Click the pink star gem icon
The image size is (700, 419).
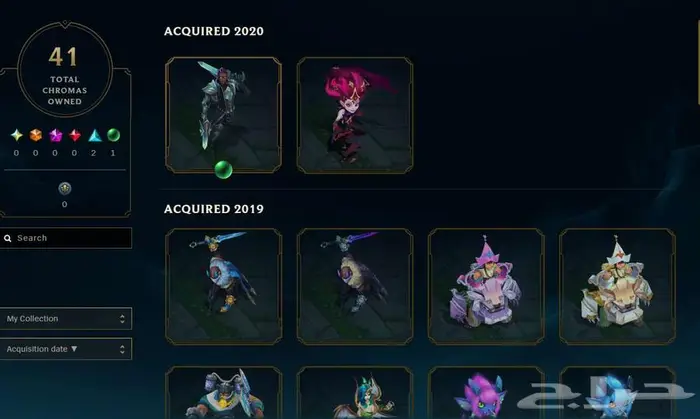tap(55, 135)
